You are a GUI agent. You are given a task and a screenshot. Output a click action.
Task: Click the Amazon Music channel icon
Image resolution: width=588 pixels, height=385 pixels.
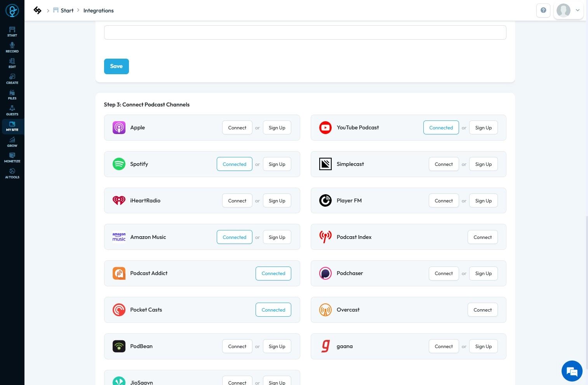(x=119, y=237)
